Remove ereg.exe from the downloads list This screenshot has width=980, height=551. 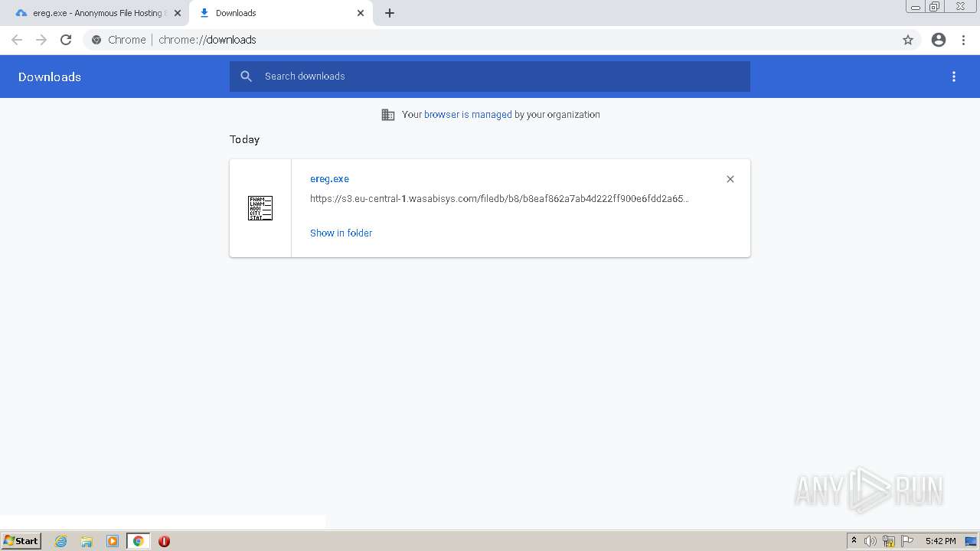click(x=730, y=179)
